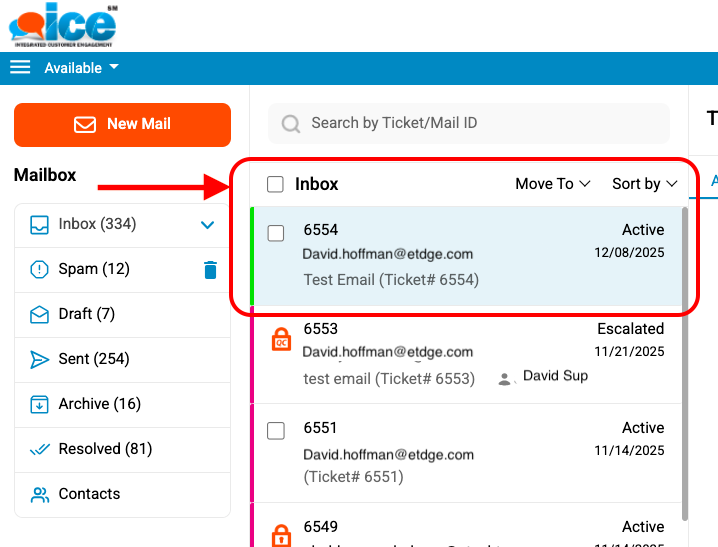The width and height of the screenshot is (718, 547).
Task: Click the Spam warning icon
Action: 39,269
